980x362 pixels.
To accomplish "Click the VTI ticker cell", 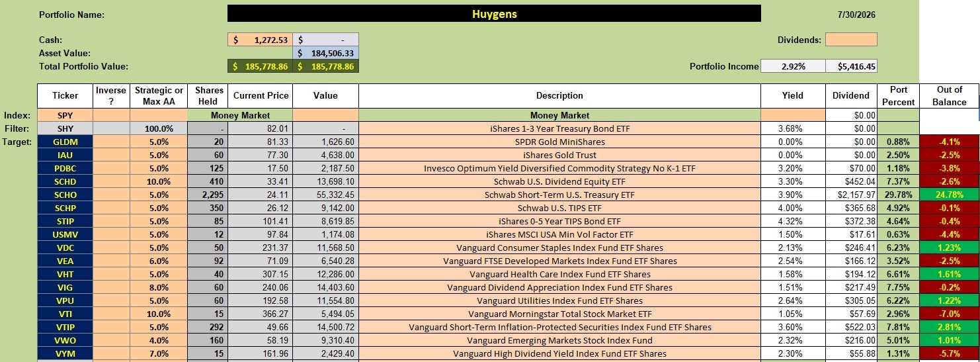I will pos(65,314).
